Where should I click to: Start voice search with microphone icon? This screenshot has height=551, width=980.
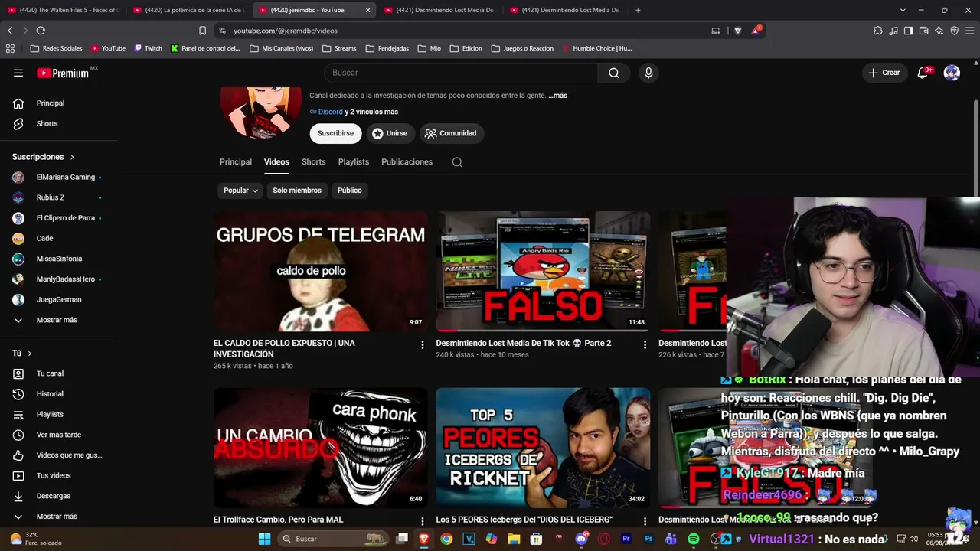pyautogui.click(x=648, y=73)
